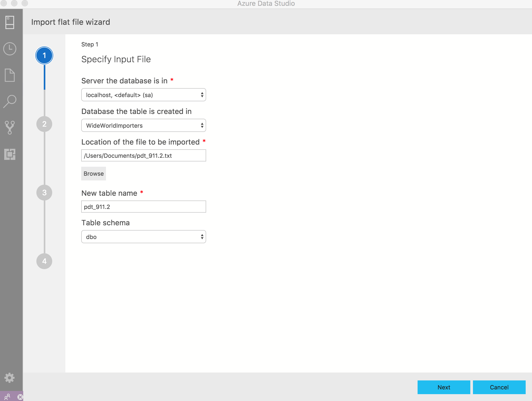Expand the Server dropdown selector

(x=202, y=95)
